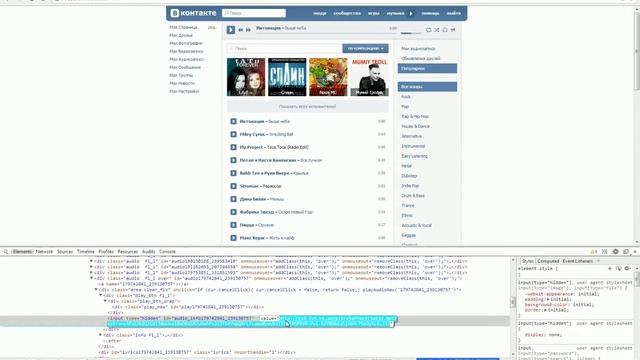Click the DevTools dock/undock icon
The width and height of the screenshot is (640, 360).
pos(626,252)
